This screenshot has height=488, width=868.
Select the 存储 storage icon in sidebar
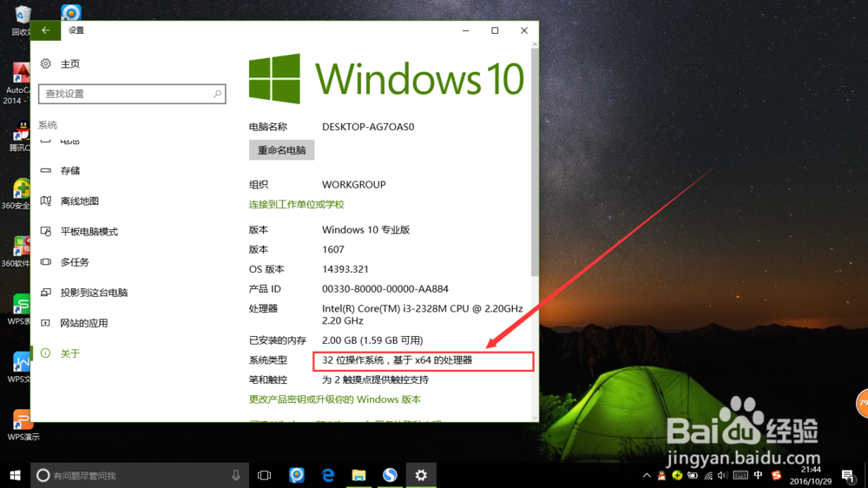[x=46, y=170]
